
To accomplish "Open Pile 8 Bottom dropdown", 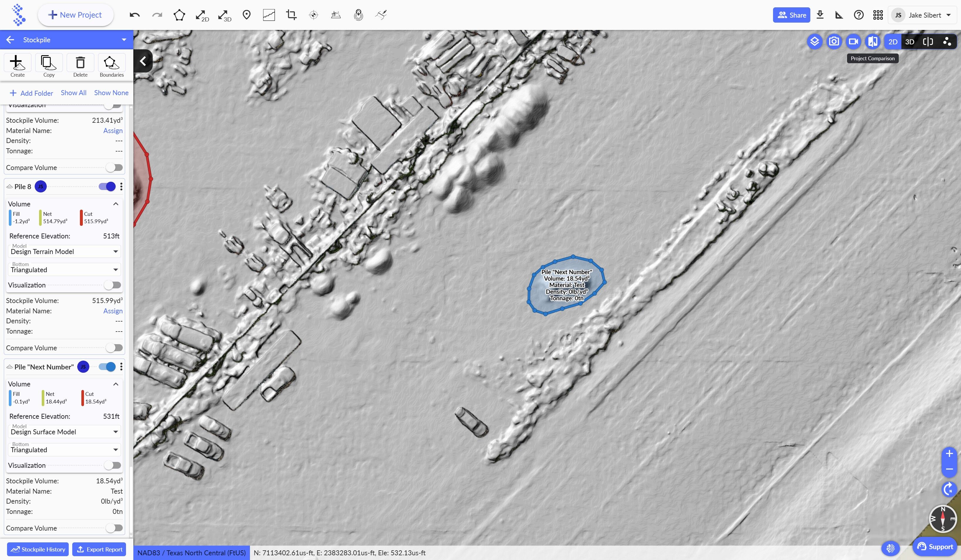I will 64,270.
